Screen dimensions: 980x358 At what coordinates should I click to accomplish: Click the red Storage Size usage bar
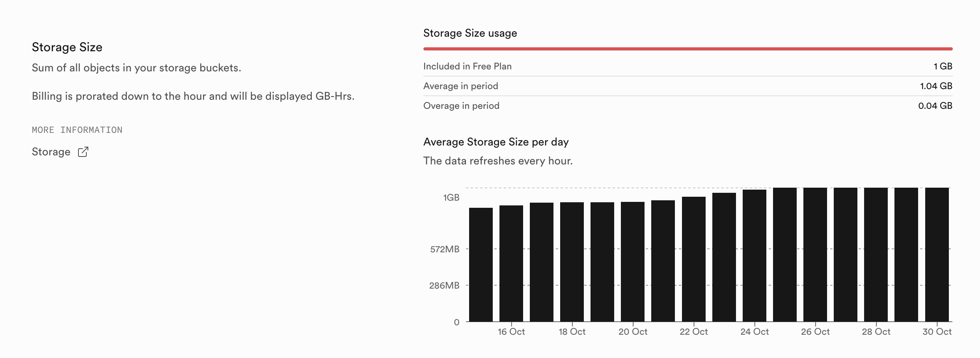(x=688, y=49)
